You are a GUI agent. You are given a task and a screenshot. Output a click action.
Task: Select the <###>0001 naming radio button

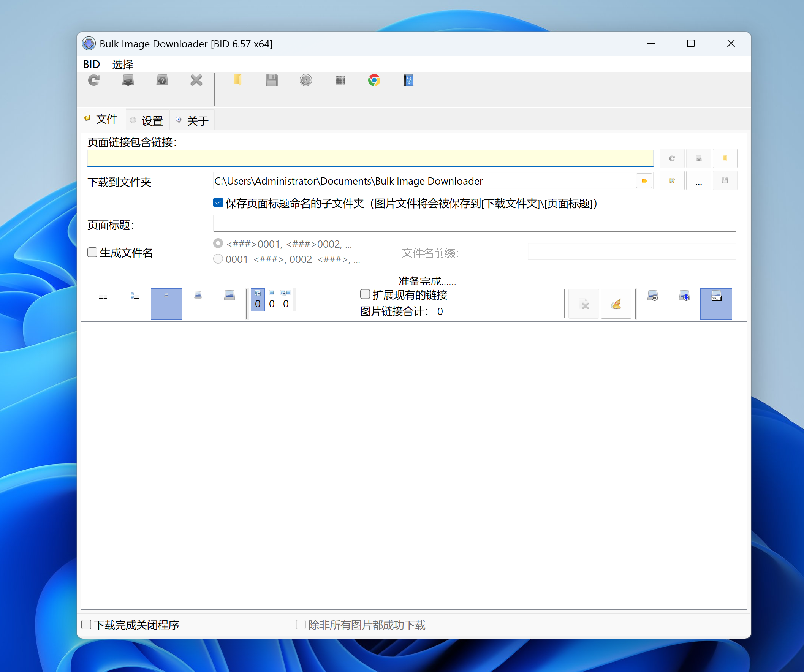tap(218, 244)
